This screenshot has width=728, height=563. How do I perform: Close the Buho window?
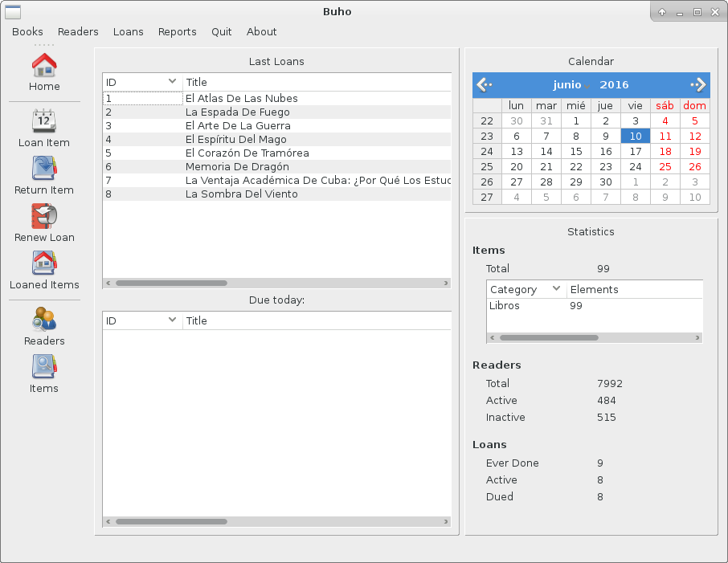point(715,13)
